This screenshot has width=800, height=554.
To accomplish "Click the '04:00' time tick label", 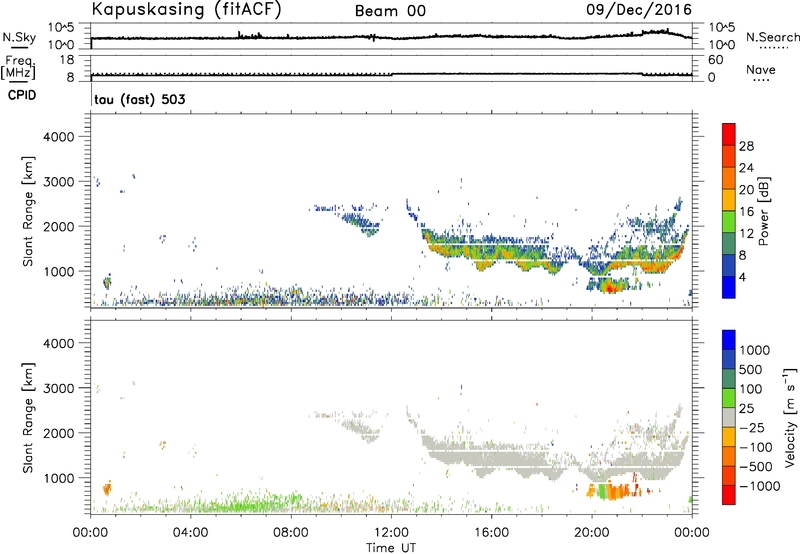I will tap(191, 533).
